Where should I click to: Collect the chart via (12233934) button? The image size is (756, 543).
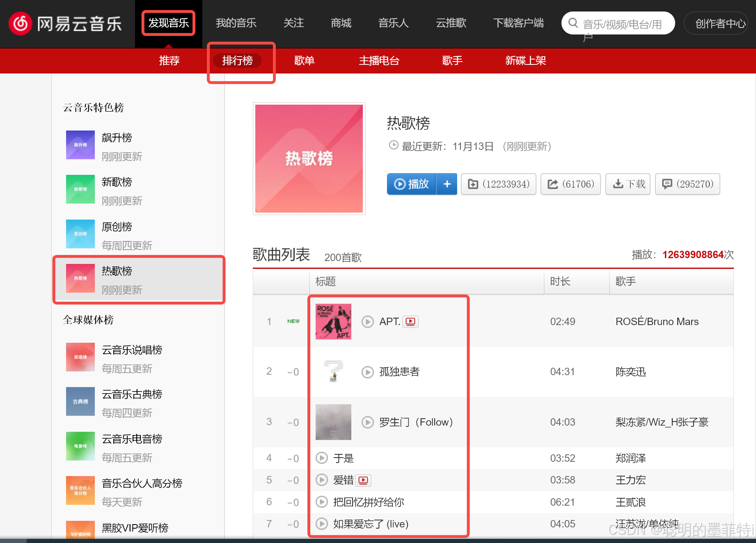click(499, 184)
